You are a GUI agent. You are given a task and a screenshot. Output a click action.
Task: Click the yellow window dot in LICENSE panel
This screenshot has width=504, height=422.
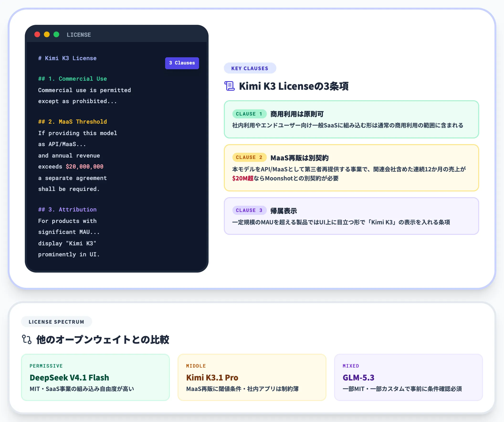pos(47,35)
